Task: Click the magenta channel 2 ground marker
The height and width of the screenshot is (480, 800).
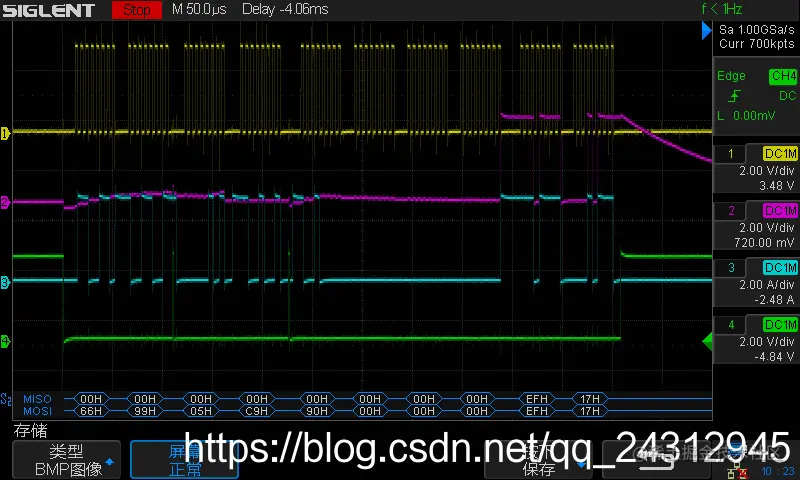Action: coord(5,202)
